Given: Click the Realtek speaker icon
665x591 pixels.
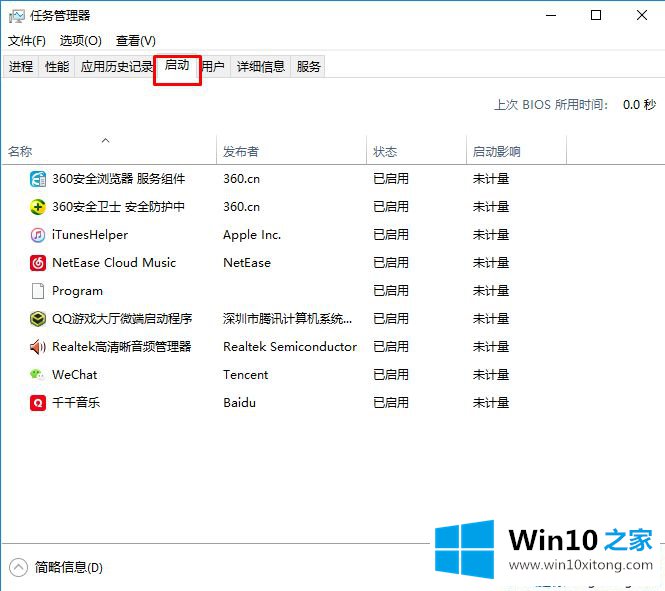Looking at the screenshot, I should pyautogui.click(x=38, y=346).
